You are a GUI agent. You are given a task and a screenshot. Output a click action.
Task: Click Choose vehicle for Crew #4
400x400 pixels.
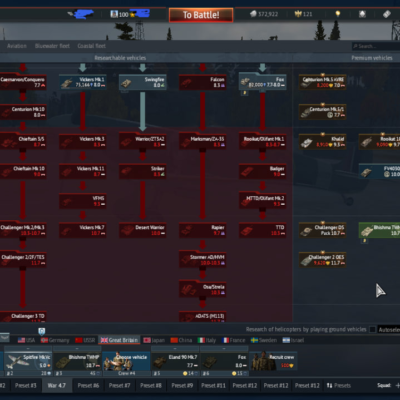(x=126, y=361)
